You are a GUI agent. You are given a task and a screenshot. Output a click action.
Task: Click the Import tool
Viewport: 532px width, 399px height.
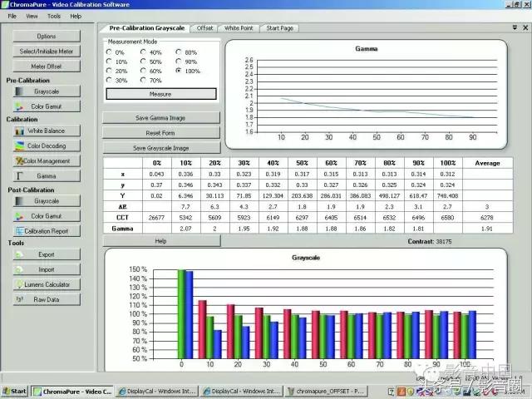[47, 269]
